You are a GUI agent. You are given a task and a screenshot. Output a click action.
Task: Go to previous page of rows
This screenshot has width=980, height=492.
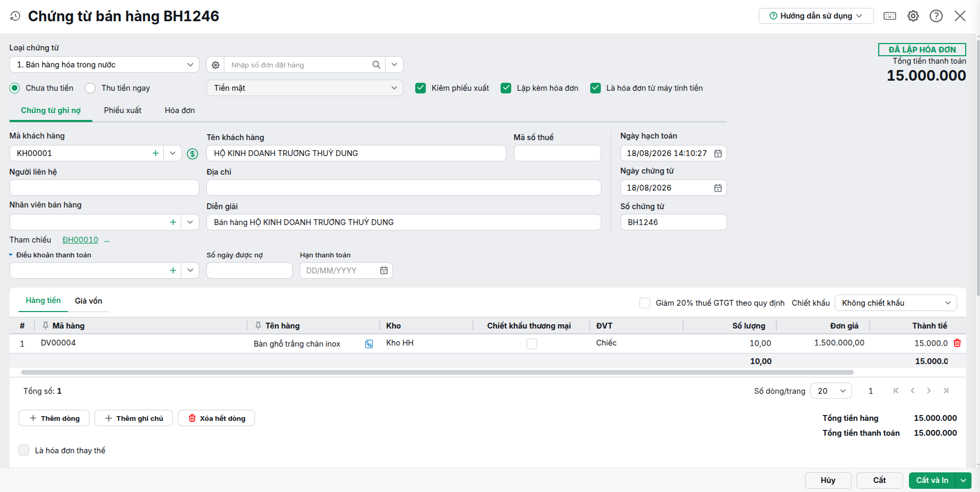click(x=913, y=391)
